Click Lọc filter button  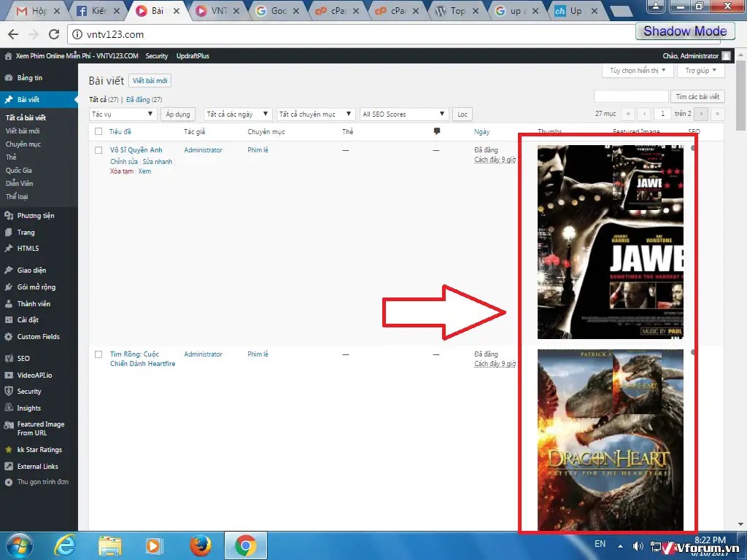[462, 114]
